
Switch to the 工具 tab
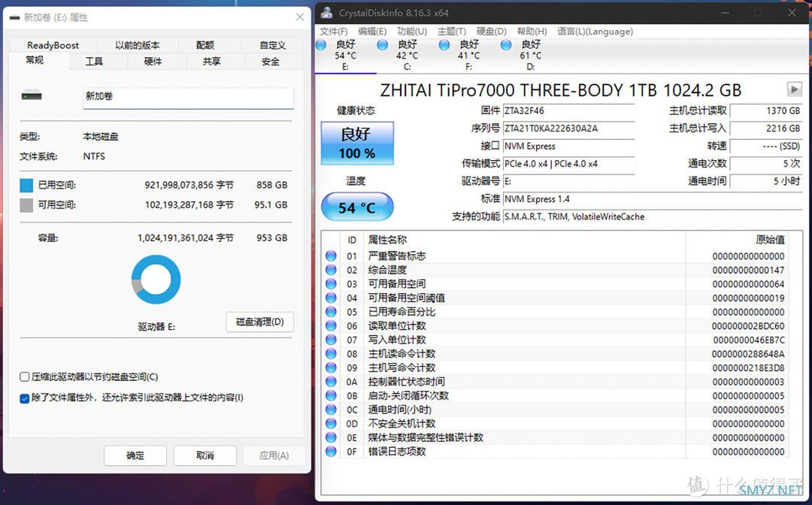pos(95,61)
